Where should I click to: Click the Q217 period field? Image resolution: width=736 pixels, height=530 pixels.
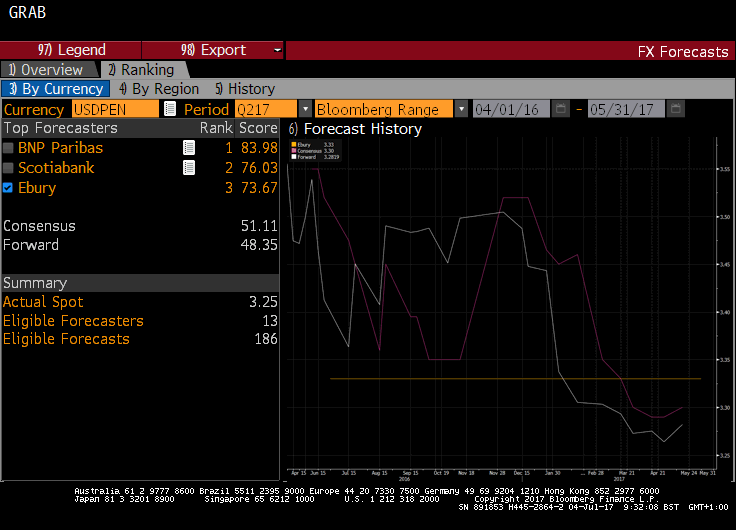266,109
